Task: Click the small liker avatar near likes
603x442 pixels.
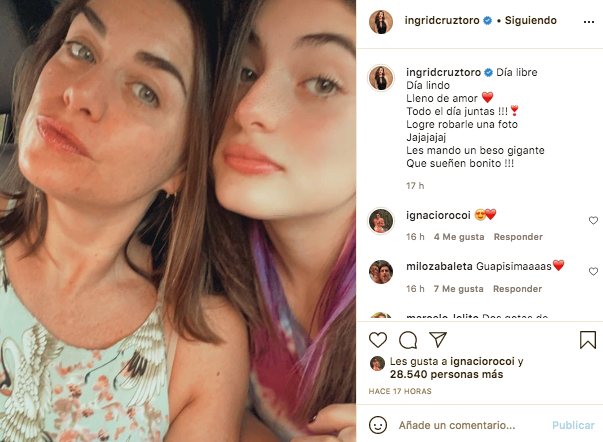Action: point(377,363)
